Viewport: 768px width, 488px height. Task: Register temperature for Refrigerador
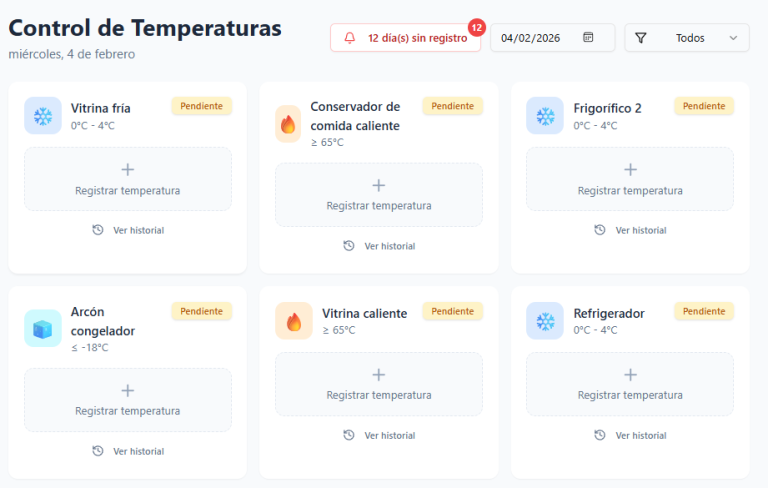(x=630, y=385)
